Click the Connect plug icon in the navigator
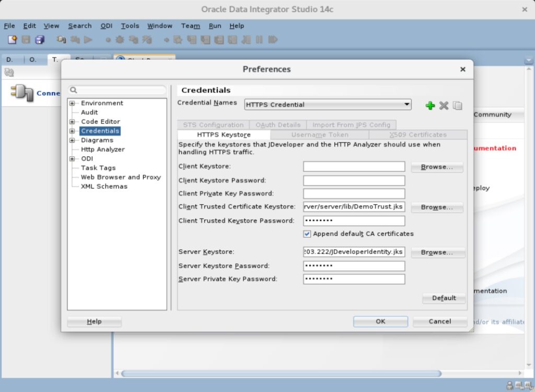The height and width of the screenshot is (392, 535). [22, 93]
